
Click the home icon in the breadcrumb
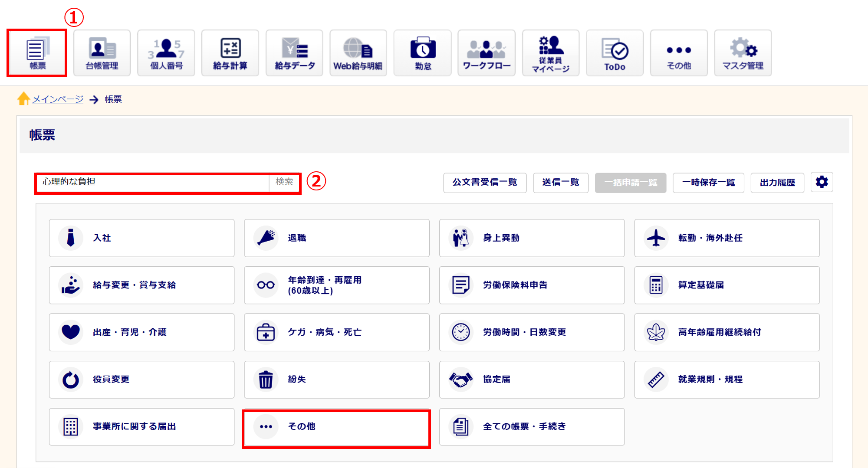click(23, 98)
